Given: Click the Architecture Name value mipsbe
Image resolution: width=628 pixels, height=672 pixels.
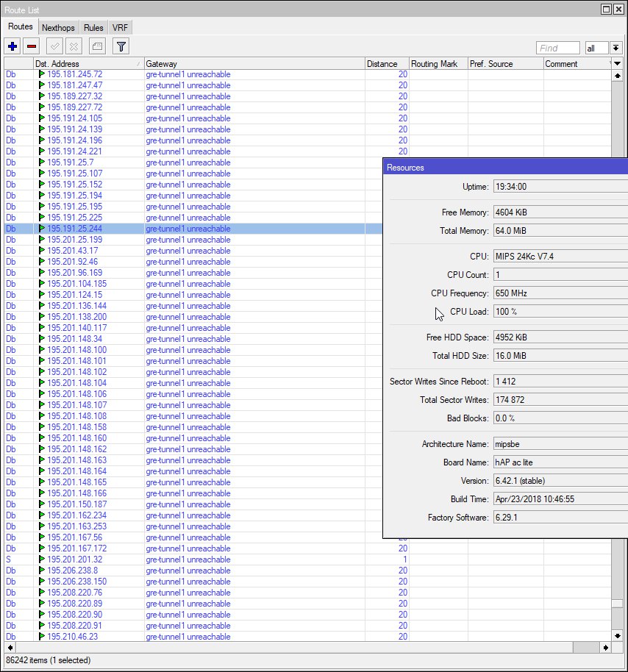Looking at the screenshot, I should coord(560,444).
